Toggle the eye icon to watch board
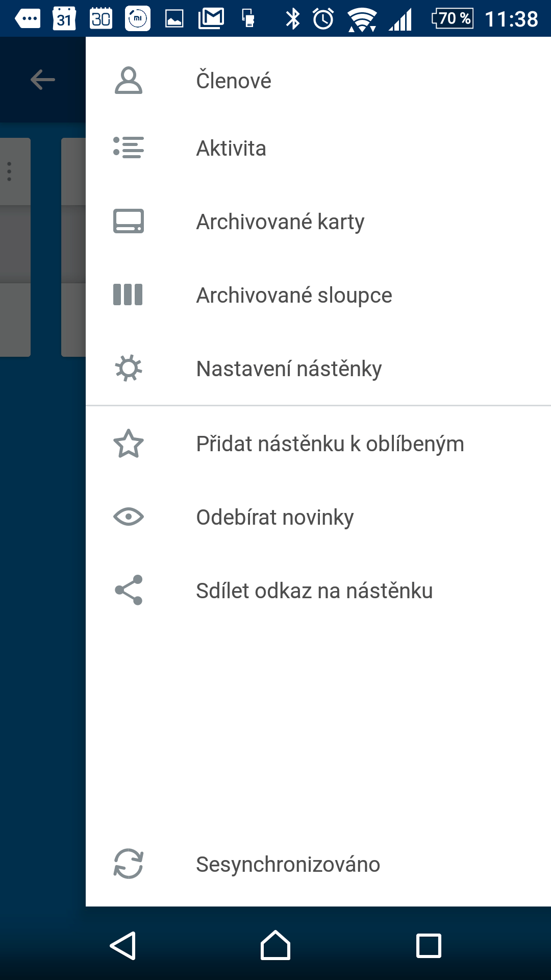The width and height of the screenshot is (551, 980). pyautogui.click(x=128, y=517)
